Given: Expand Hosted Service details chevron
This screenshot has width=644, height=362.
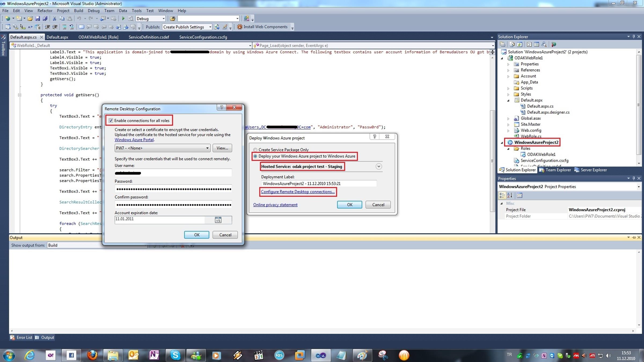Looking at the screenshot, I should (379, 167).
